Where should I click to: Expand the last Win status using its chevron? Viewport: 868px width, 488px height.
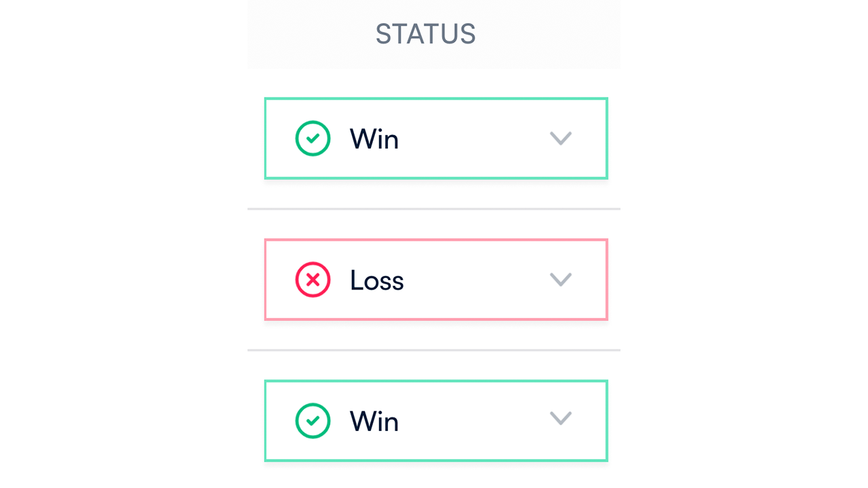[x=561, y=418]
